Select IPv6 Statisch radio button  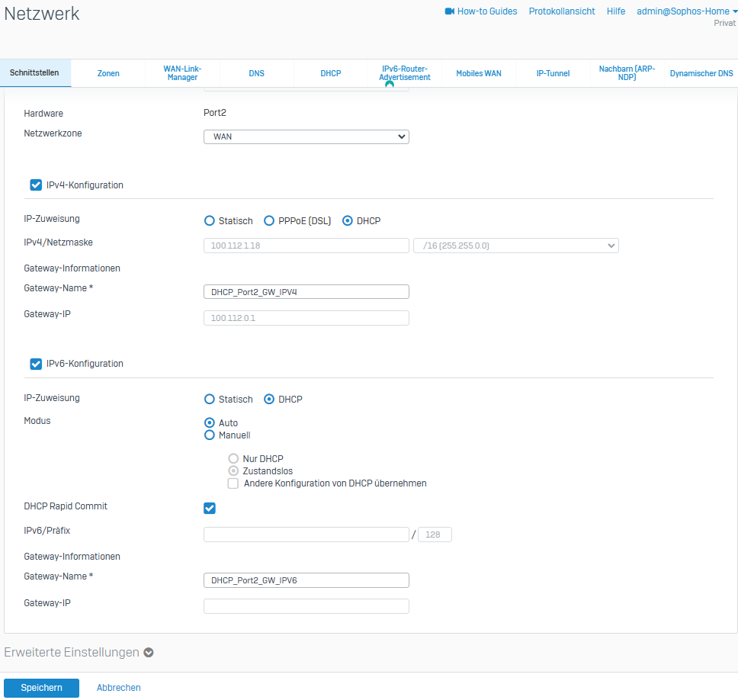coord(210,400)
